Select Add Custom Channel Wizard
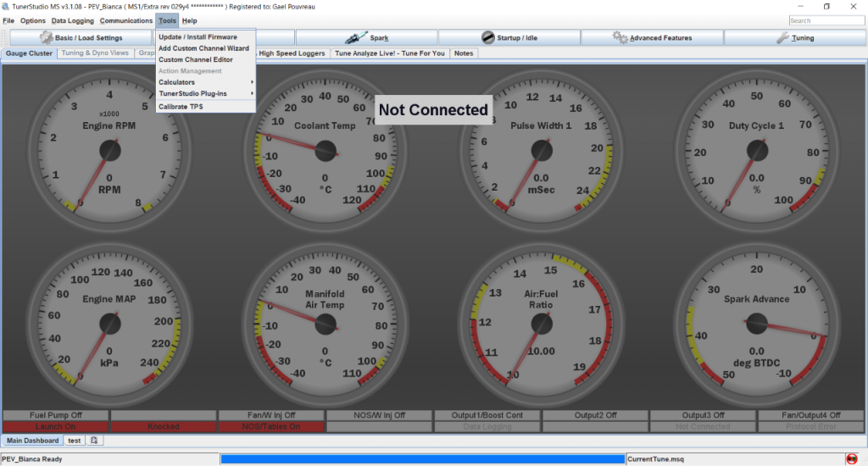This screenshot has width=868, height=466. [x=205, y=48]
